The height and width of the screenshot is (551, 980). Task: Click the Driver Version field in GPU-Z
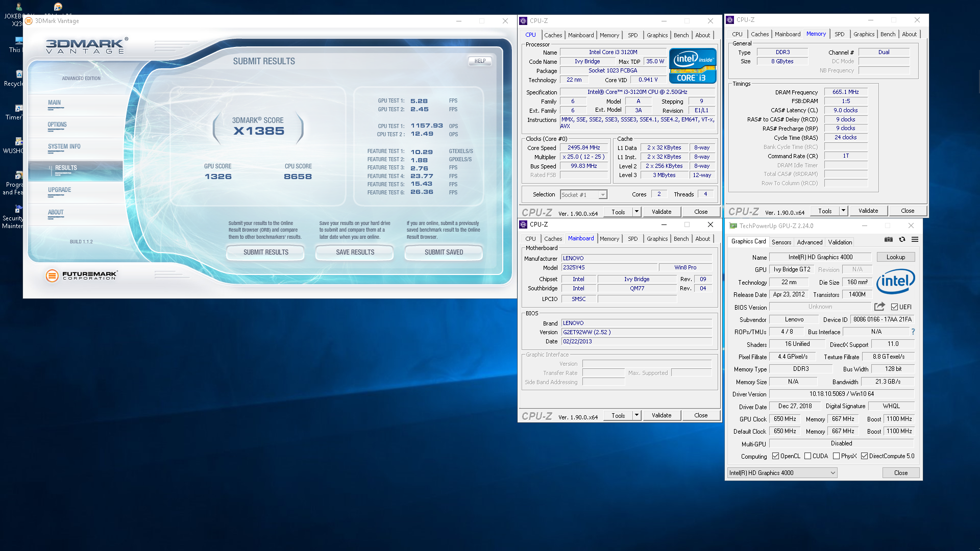[841, 394]
